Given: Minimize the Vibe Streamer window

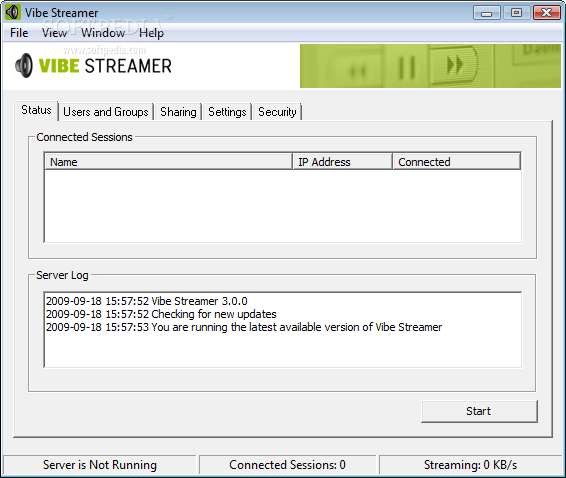Looking at the screenshot, I should pos(487,13).
